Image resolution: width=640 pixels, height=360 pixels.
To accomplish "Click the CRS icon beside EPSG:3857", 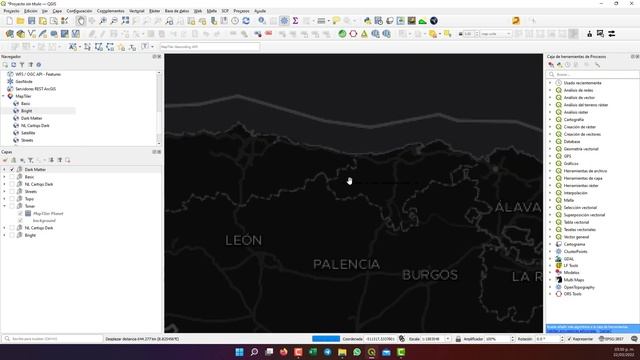I will (x=601, y=339).
